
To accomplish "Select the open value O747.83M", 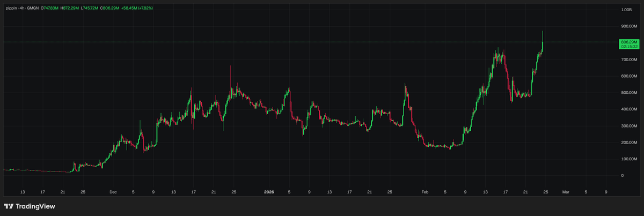I will pos(50,9).
